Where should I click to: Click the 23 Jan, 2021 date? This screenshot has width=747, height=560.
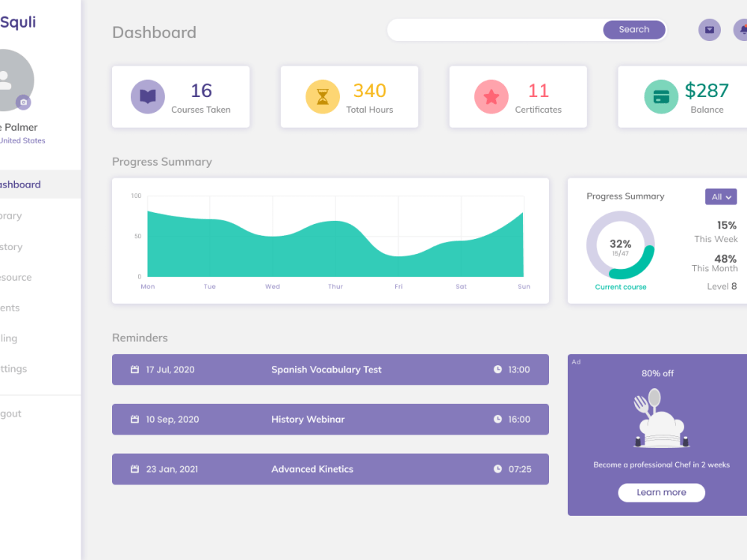(172, 469)
